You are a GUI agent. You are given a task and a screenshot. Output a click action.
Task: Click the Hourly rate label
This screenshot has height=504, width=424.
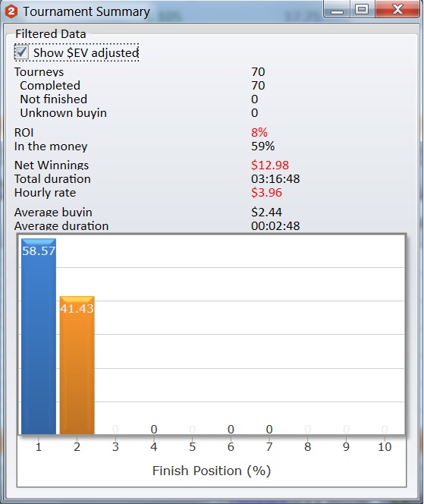pyautogui.click(x=46, y=193)
